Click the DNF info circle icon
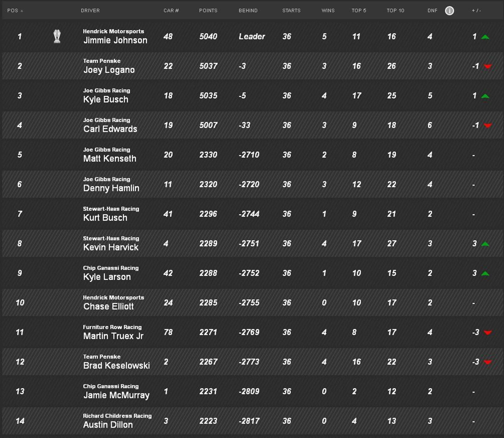The height and width of the screenshot is (438, 504). click(x=449, y=11)
